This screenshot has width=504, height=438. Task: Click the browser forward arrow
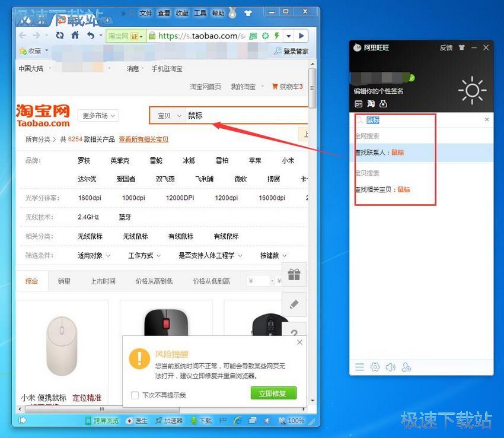tap(37, 36)
